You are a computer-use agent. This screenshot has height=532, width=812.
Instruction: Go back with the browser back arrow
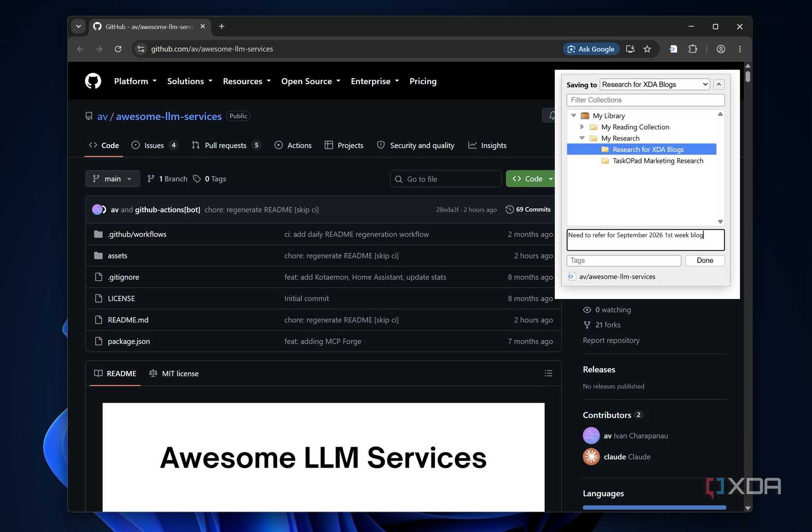80,49
